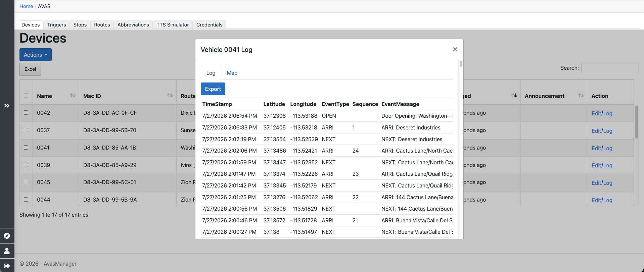Click Edit link for device 0037
Image resolution: width=644 pixels, height=272 pixels.
click(596, 131)
